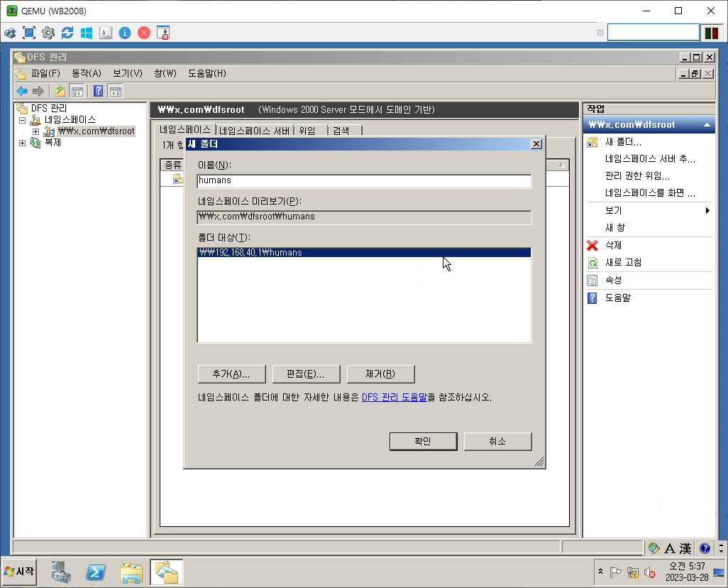Click QEMU red stop icon

[x=144, y=33]
